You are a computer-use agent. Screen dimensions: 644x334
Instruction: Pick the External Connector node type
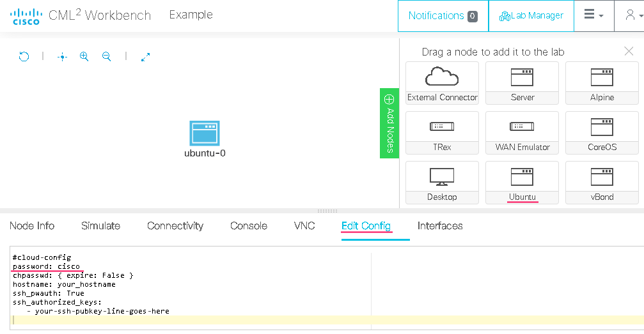(x=443, y=83)
